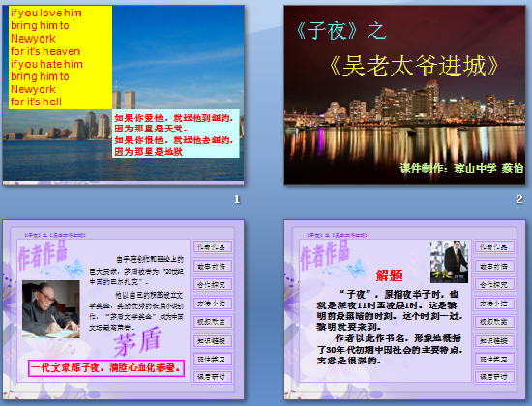The height and width of the screenshot is (406, 532).
Task: Click the 茅盾 purple calligraphy name
Action: (x=137, y=341)
